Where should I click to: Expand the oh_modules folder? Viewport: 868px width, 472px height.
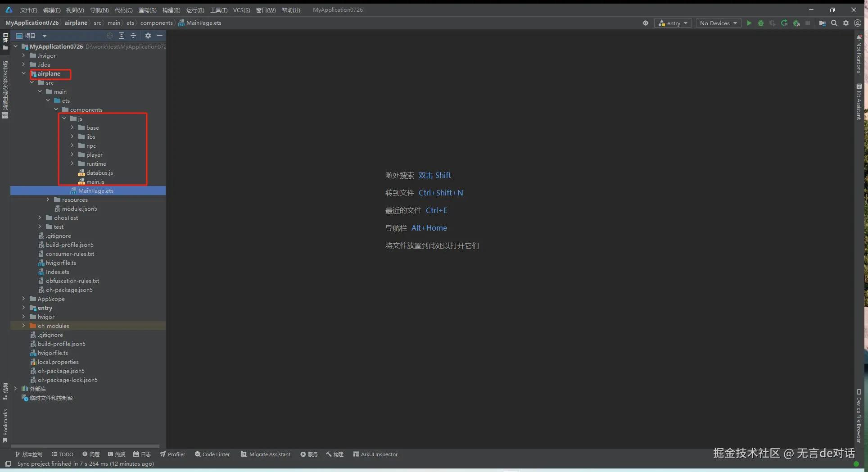[x=23, y=326]
